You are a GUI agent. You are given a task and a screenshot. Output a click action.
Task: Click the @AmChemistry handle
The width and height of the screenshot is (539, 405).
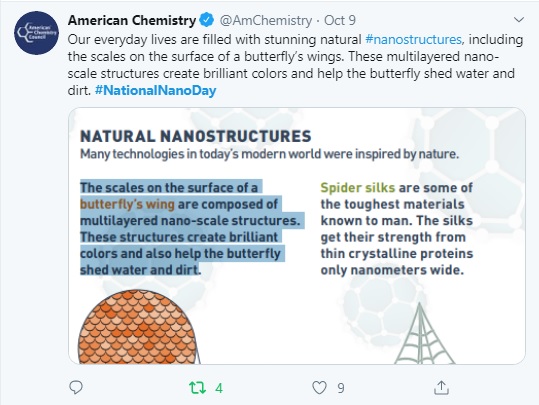(x=266, y=20)
